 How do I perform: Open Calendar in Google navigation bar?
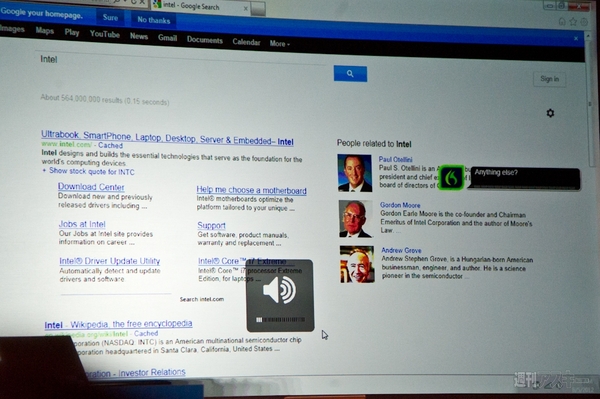(246, 42)
